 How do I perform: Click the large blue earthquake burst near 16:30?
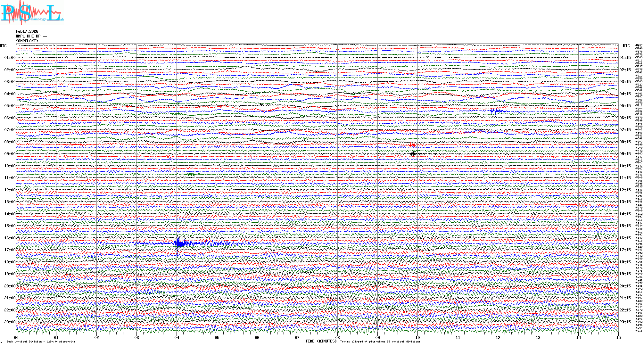click(179, 243)
